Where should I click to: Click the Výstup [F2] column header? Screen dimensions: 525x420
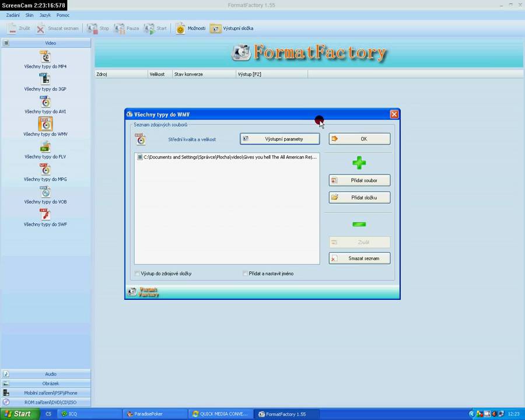point(272,74)
